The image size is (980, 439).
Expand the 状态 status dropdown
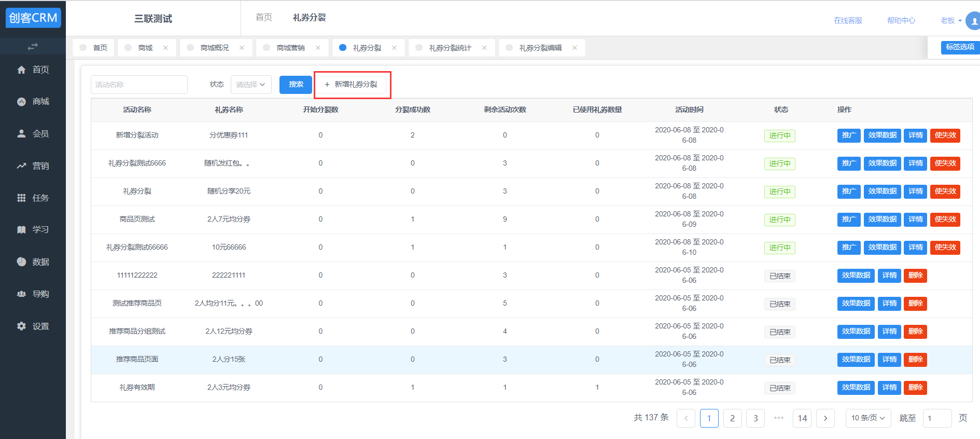[x=251, y=85]
